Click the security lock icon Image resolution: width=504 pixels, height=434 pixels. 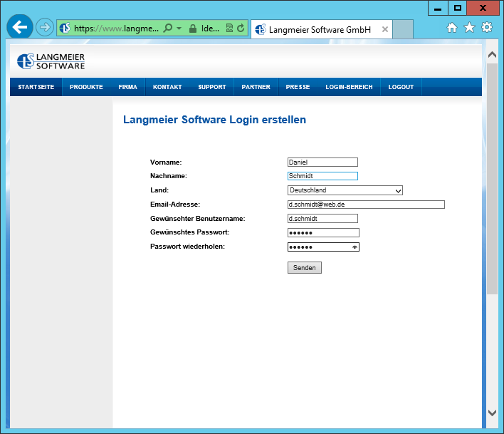tap(193, 29)
